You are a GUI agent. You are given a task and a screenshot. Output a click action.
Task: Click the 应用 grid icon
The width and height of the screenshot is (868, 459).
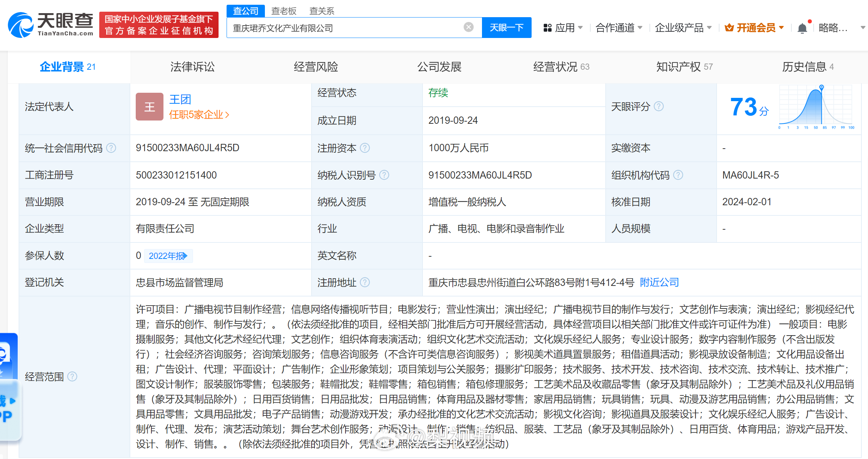[x=547, y=28]
